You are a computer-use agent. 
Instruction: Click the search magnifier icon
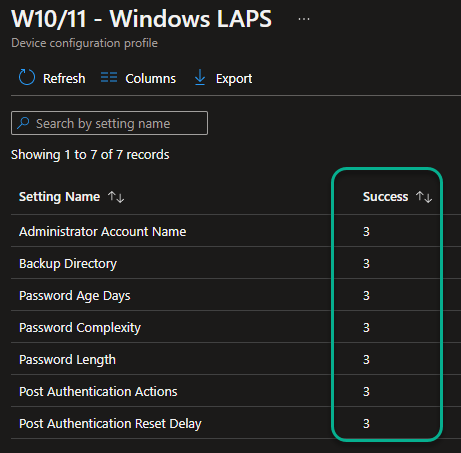click(x=23, y=123)
